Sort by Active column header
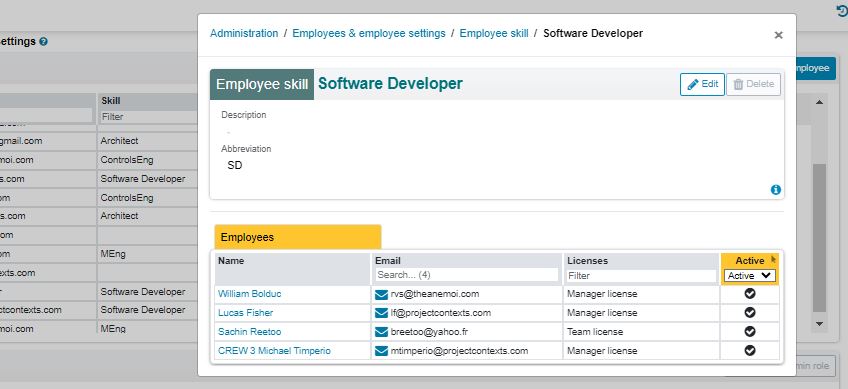Image resolution: width=848 pixels, height=389 pixels. click(750, 261)
